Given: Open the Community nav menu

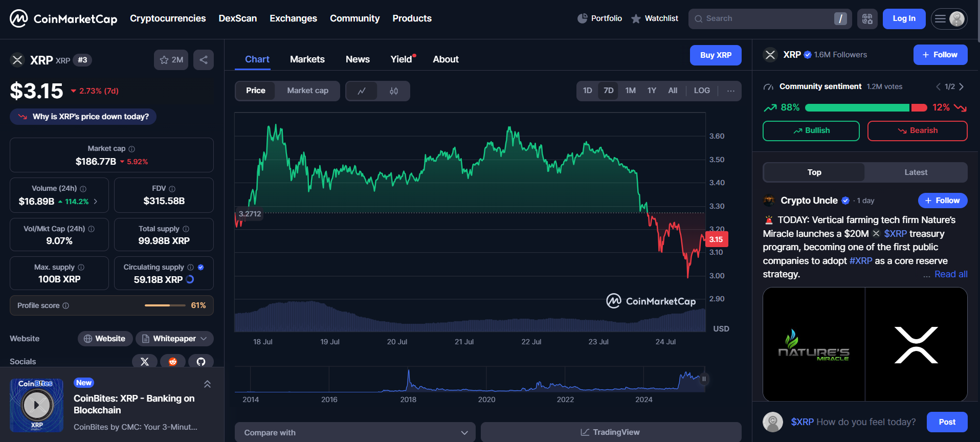Looking at the screenshot, I should (354, 18).
